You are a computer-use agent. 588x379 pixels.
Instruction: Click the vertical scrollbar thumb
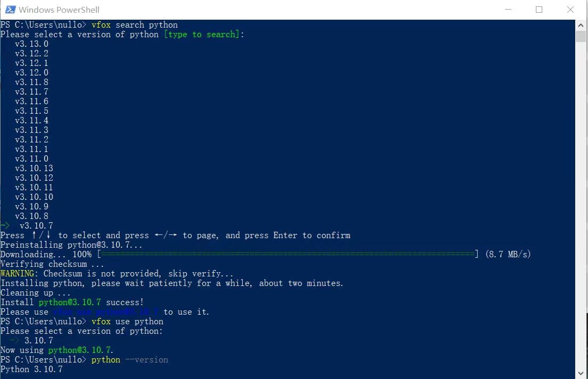pos(581,36)
